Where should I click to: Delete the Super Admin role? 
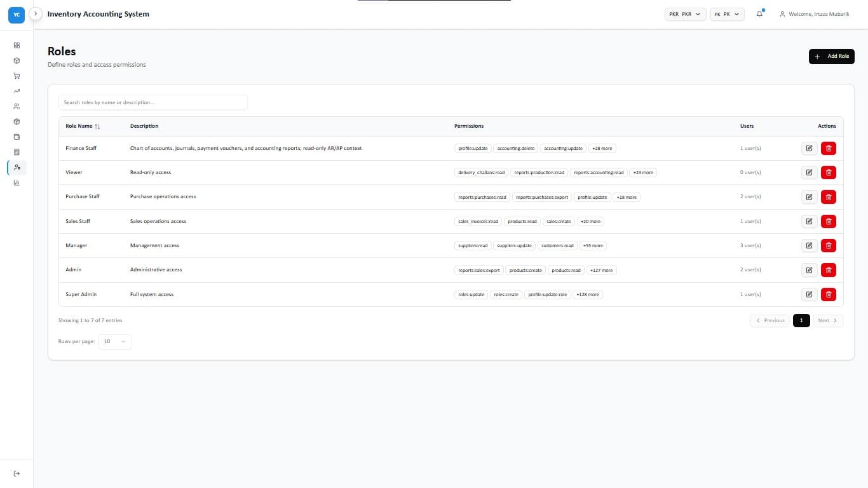[829, 294]
